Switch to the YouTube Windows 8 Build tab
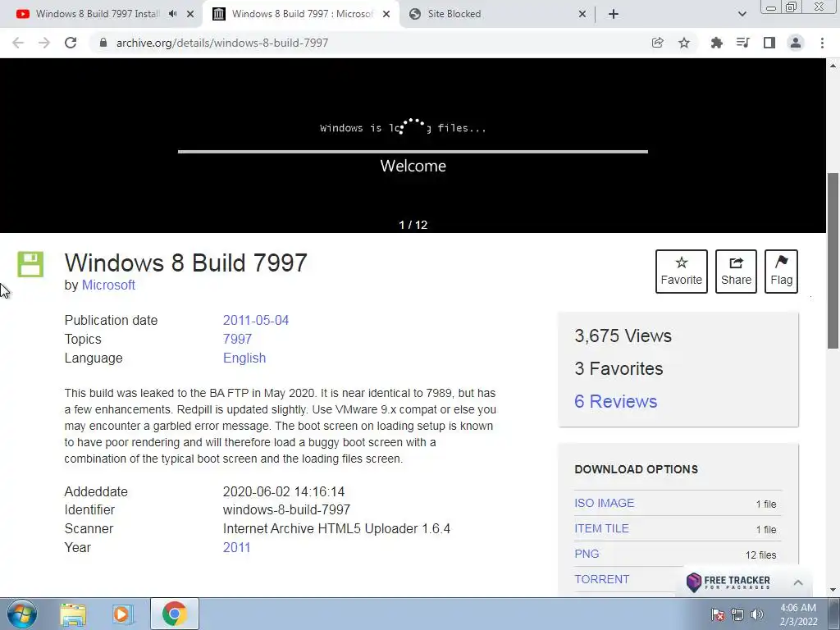This screenshot has width=840, height=630. [x=97, y=14]
